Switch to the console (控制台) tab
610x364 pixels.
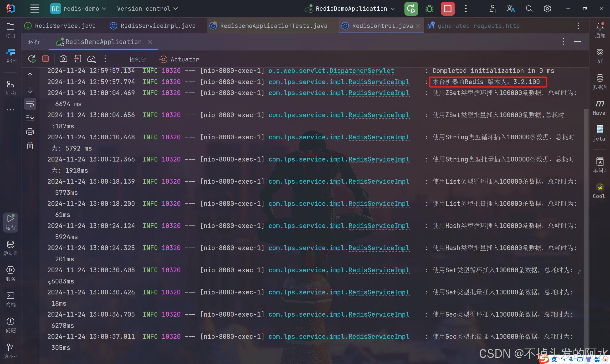point(137,59)
